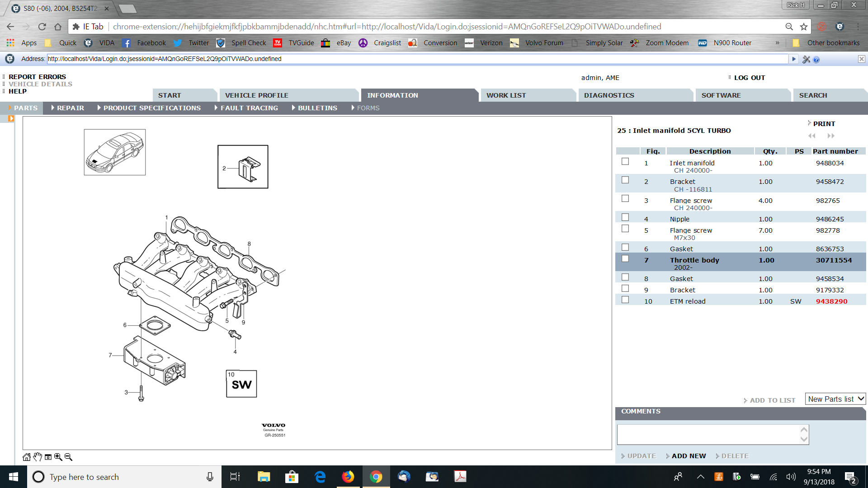Click the Log Out link

click(749, 78)
